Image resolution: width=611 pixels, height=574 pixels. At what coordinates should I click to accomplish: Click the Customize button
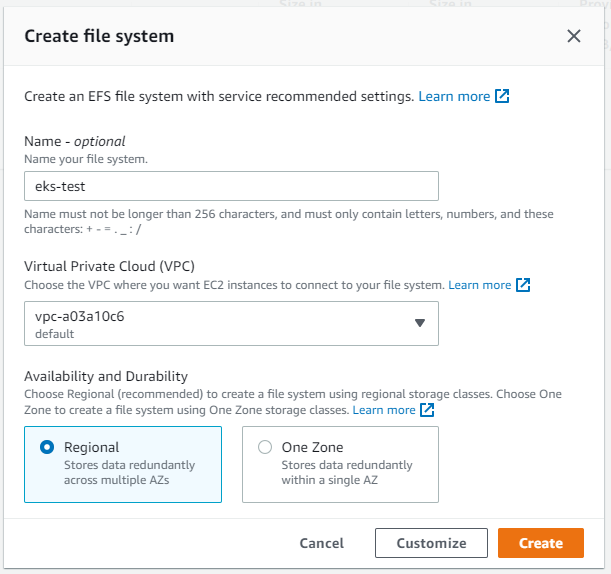[x=431, y=543]
